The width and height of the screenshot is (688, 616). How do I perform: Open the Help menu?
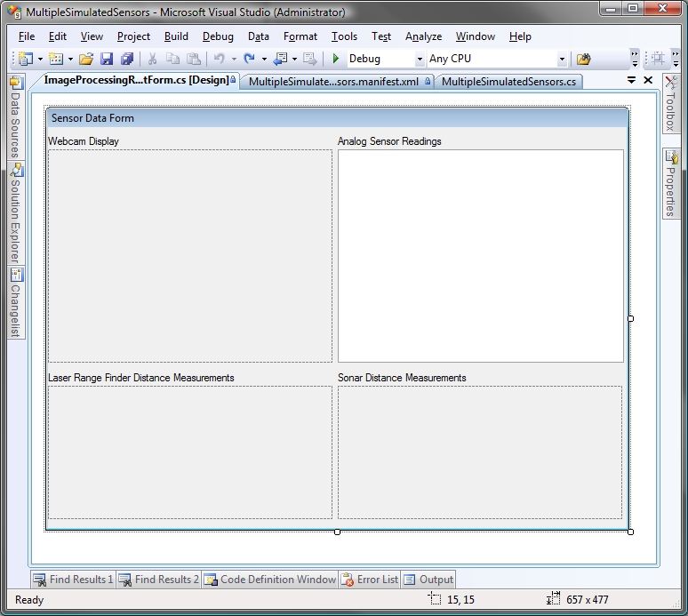pyautogui.click(x=520, y=36)
